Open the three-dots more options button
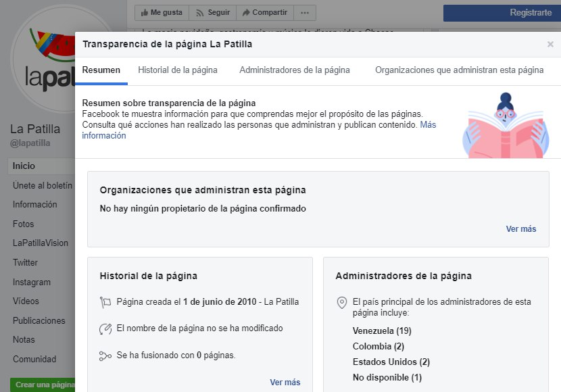This screenshot has width=561, height=392. click(304, 13)
